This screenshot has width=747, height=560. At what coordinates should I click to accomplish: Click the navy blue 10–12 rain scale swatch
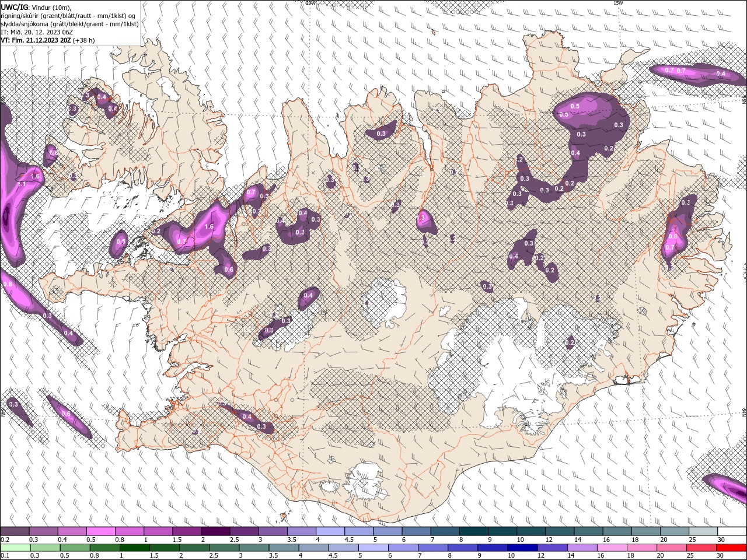coord(523,548)
